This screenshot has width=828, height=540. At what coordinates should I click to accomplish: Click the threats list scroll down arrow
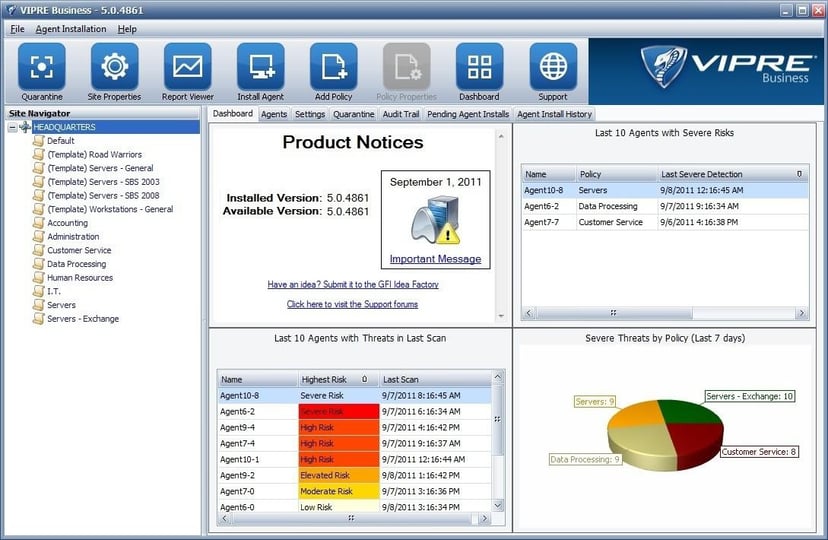[x=498, y=506]
